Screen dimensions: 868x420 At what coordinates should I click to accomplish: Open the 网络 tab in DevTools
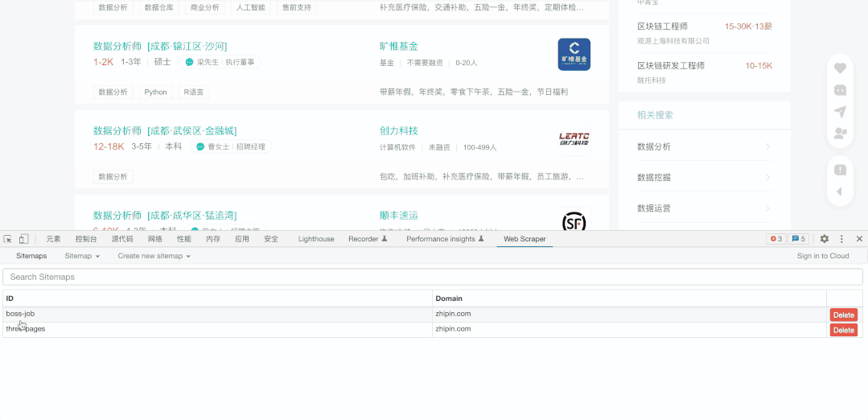[155, 239]
